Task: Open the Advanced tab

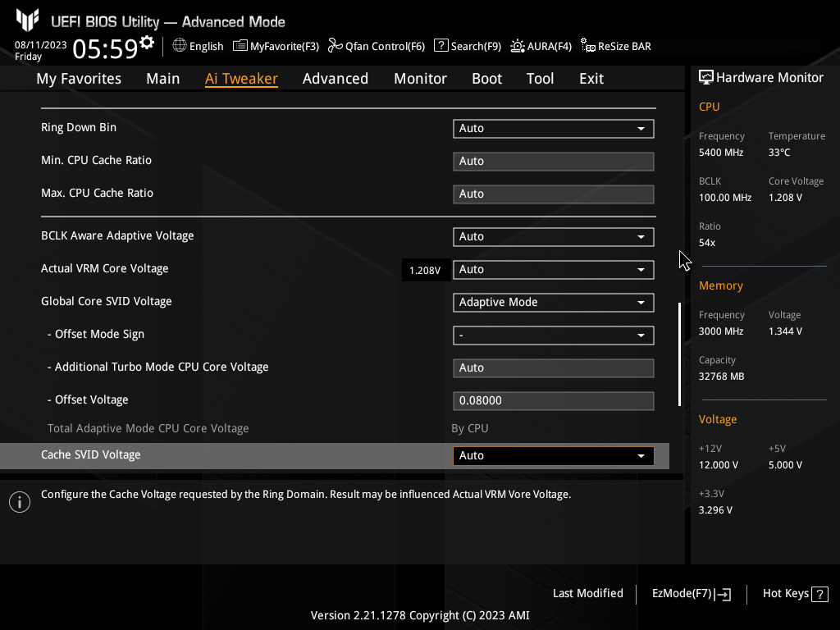Action: tap(336, 79)
